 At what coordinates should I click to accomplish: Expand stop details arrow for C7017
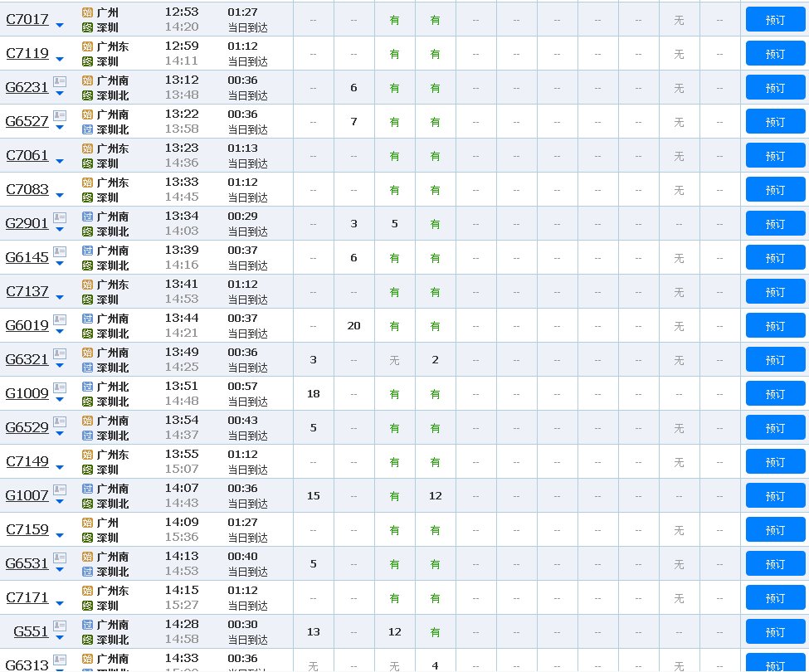pos(60,25)
